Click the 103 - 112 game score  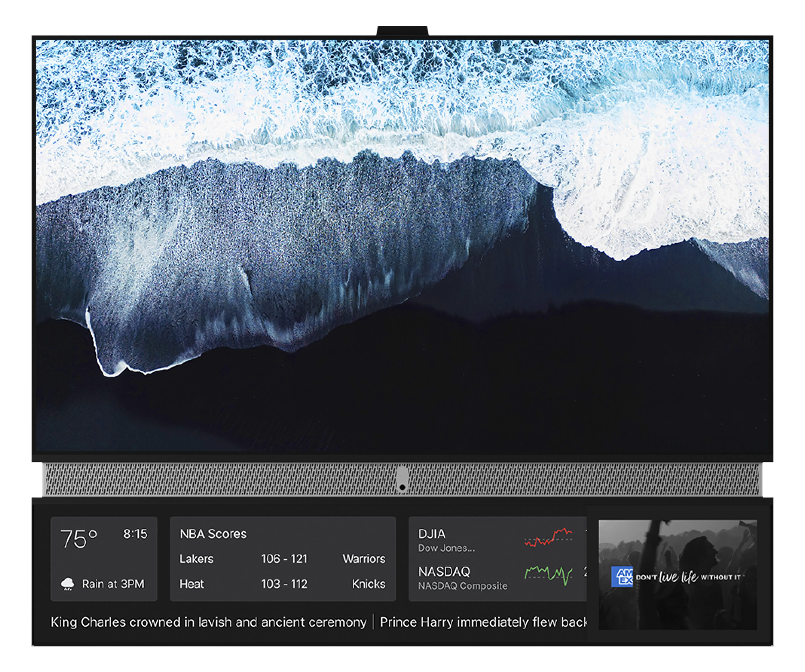[284, 584]
